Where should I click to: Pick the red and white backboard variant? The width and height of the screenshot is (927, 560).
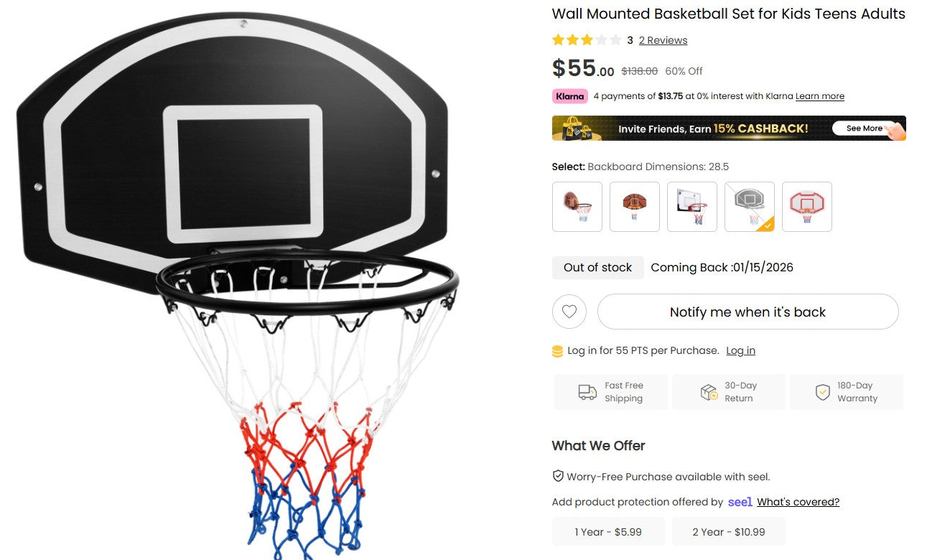807,207
